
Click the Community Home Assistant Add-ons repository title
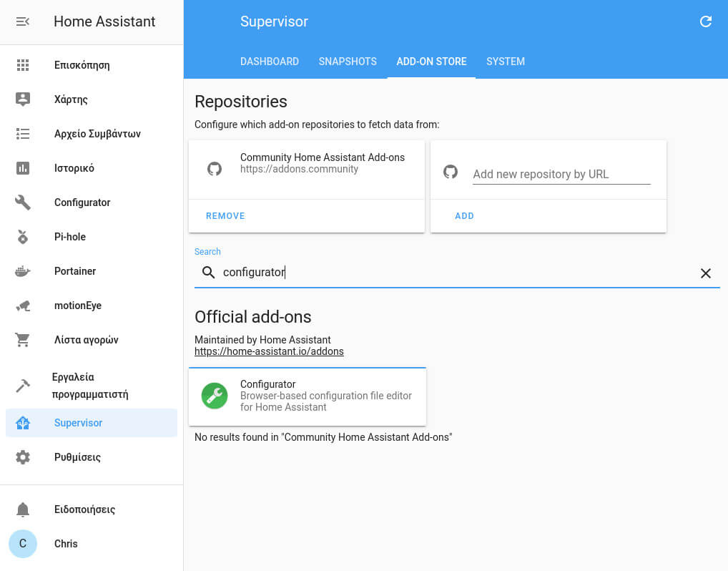pyautogui.click(x=323, y=157)
